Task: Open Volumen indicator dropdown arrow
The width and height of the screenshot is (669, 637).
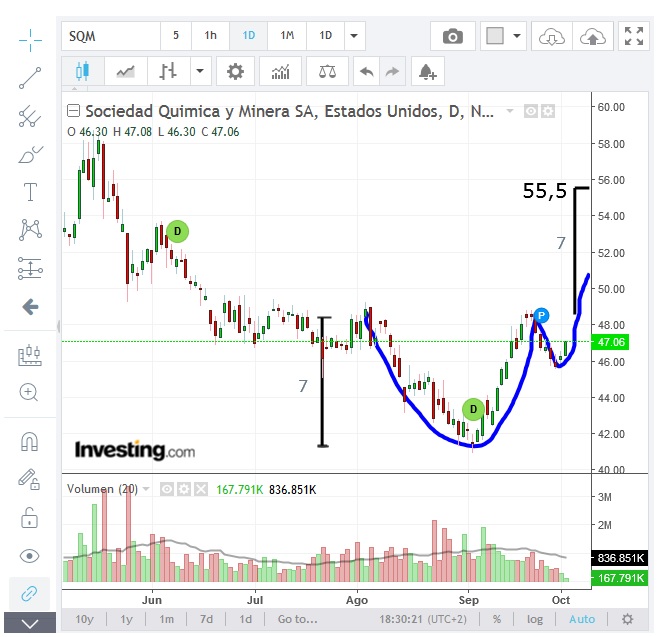Action: click(x=146, y=489)
